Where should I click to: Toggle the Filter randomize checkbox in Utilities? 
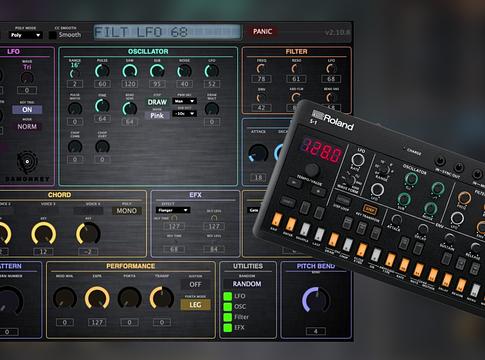pyautogui.click(x=228, y=317)
